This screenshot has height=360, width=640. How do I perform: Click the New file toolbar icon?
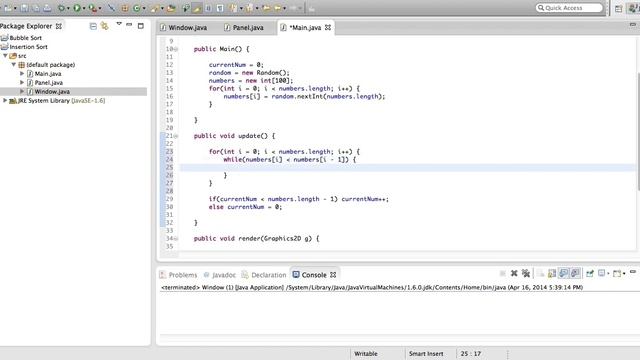pos(8,8)
